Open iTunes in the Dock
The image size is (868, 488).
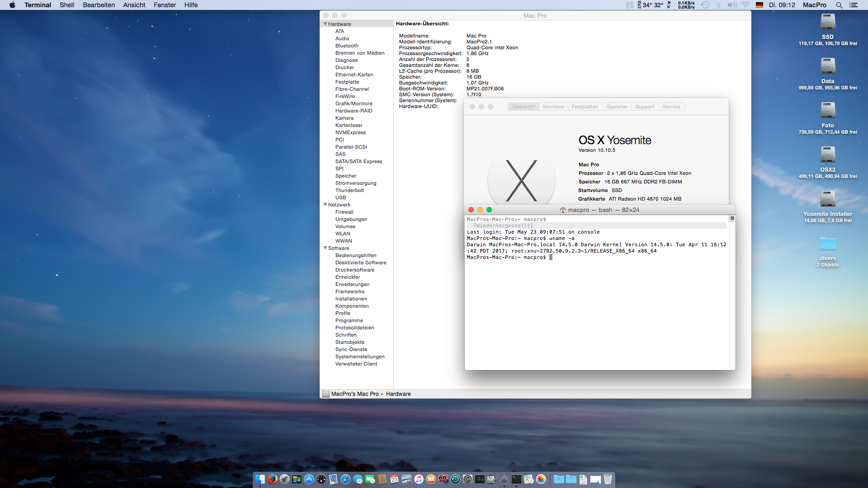[419, 479]
